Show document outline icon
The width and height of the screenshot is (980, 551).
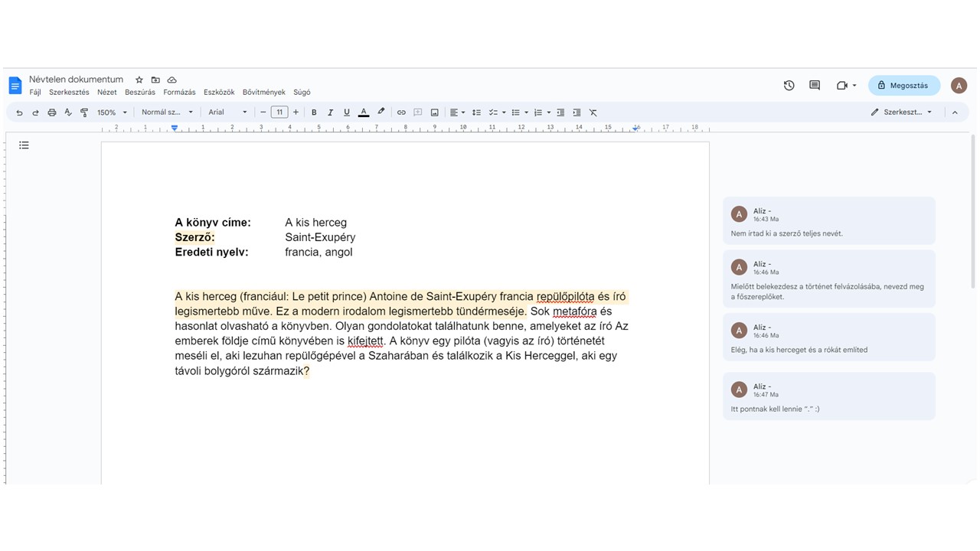pyautogui.click(x=24, y=145)
